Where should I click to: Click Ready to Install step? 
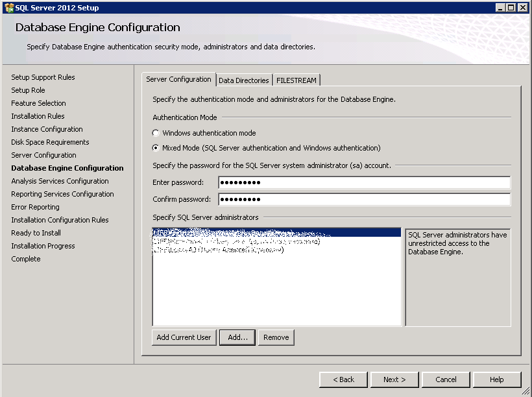click(x=36, y=233)
